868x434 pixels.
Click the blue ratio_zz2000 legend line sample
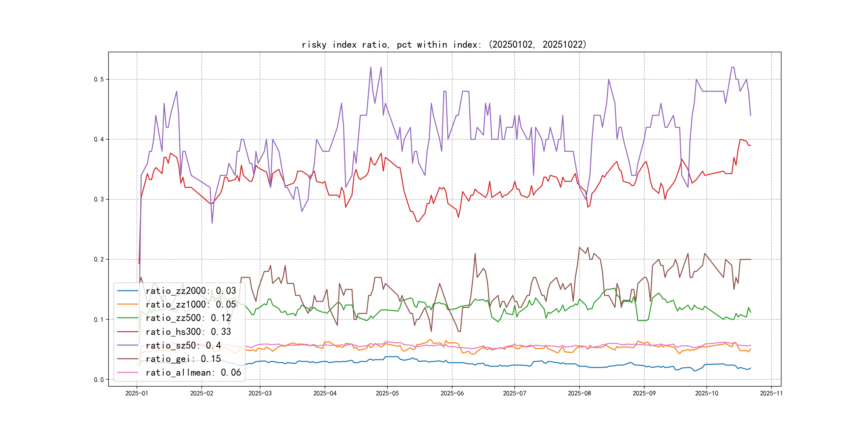tap(127, 290)
